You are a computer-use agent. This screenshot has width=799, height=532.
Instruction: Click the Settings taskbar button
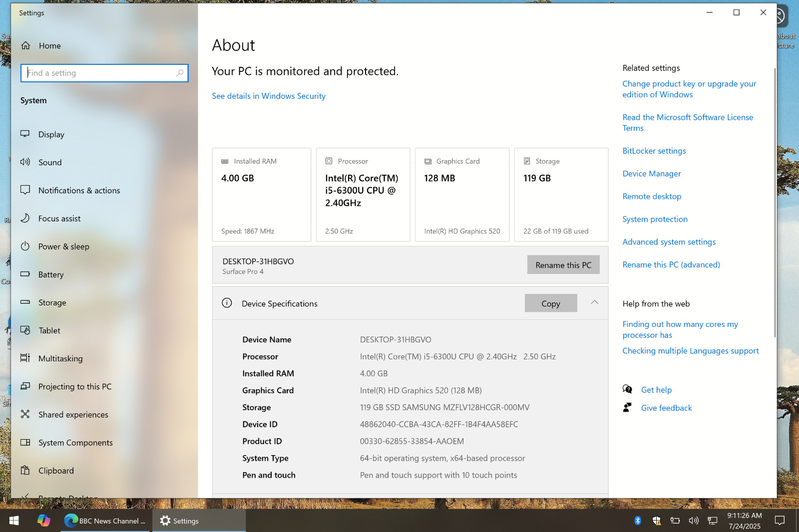pyautogui.click(x=199, y=521)
